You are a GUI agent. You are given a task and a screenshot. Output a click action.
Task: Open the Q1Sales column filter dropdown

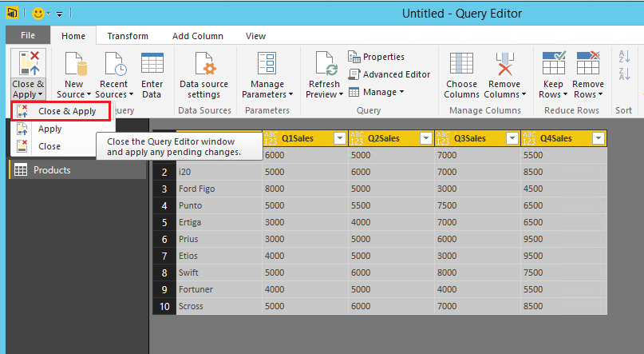click(339, 138)
